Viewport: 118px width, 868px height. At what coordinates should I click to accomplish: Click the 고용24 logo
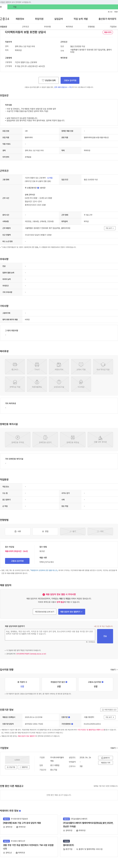5,19
